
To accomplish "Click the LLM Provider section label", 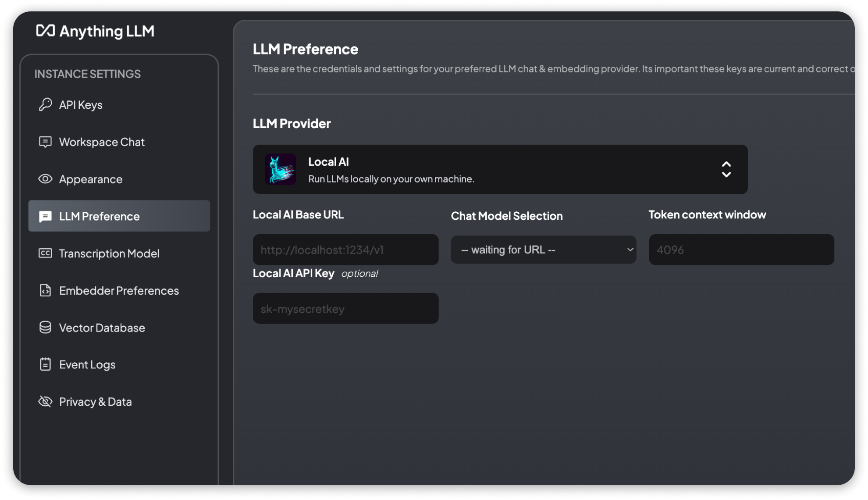I will coord(292,123).
